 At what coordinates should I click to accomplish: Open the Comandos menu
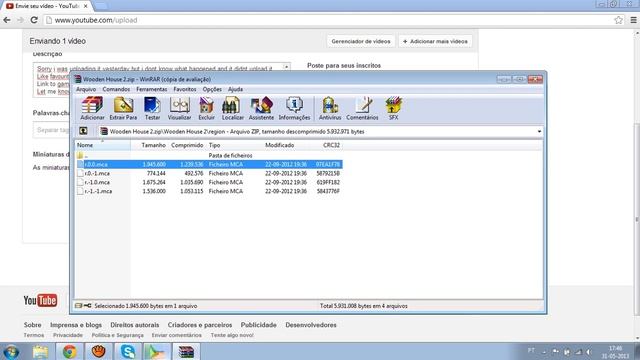coord(116,89)
